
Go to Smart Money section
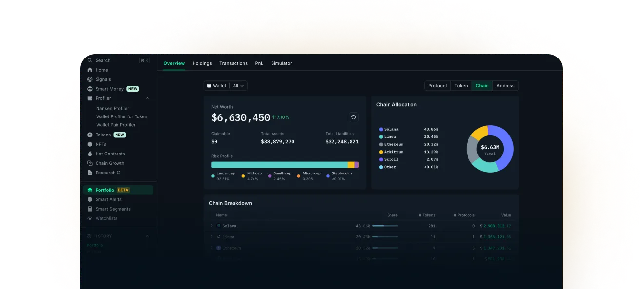(x=110, y=89)
